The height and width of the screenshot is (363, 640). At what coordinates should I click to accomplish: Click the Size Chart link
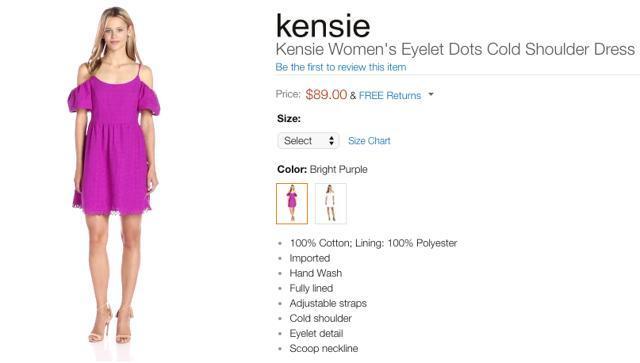369,141
